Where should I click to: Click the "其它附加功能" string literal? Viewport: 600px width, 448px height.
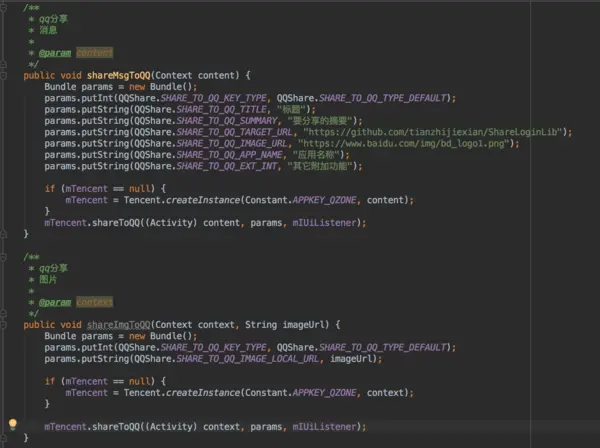(320, 166)
